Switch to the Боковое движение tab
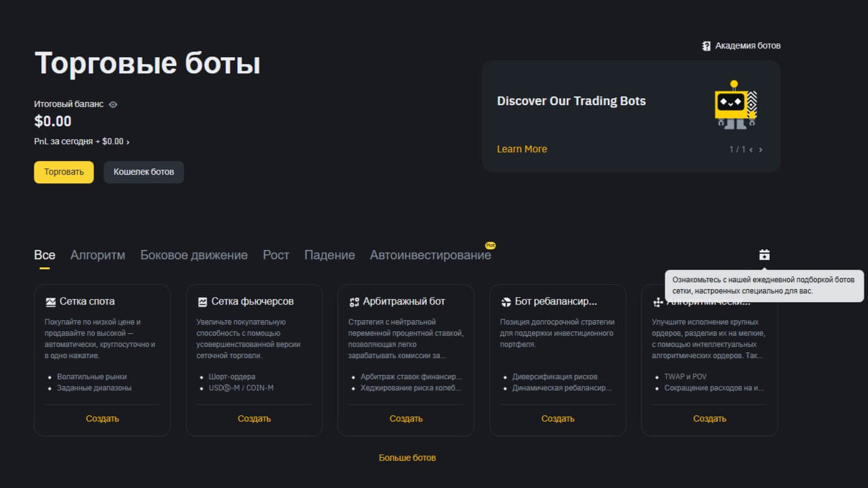The height and width of the screenshot is (488, 868). (194, 256)
